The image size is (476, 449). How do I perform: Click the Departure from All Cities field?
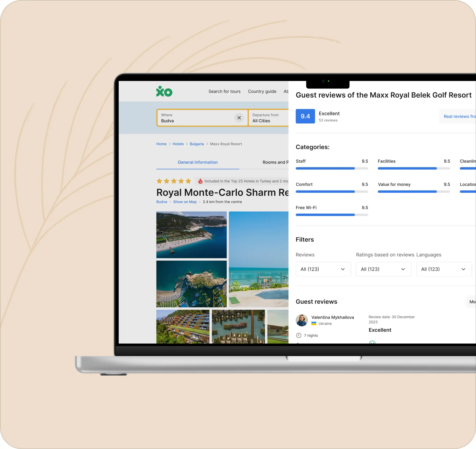coord(268,118)
